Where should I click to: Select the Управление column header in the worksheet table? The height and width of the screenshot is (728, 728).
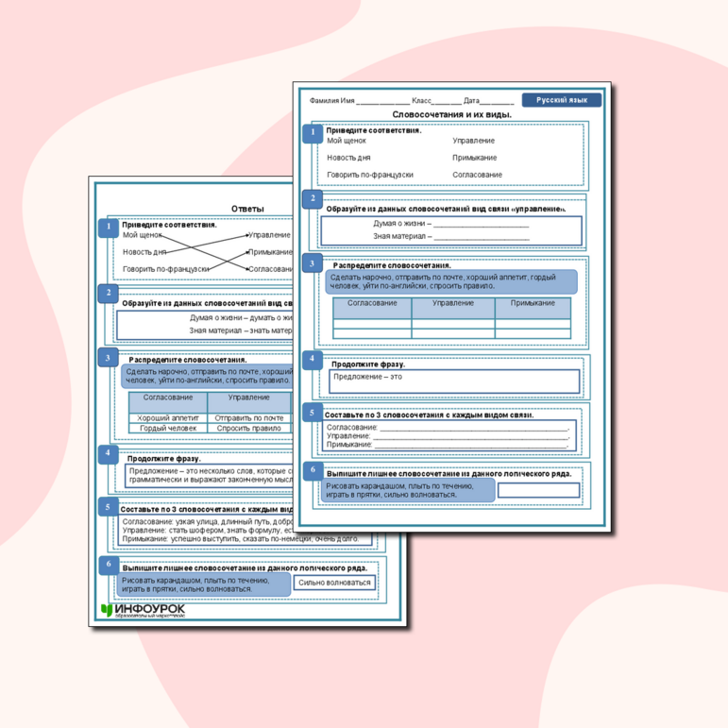pyautogui.click(x=453, y=304)
